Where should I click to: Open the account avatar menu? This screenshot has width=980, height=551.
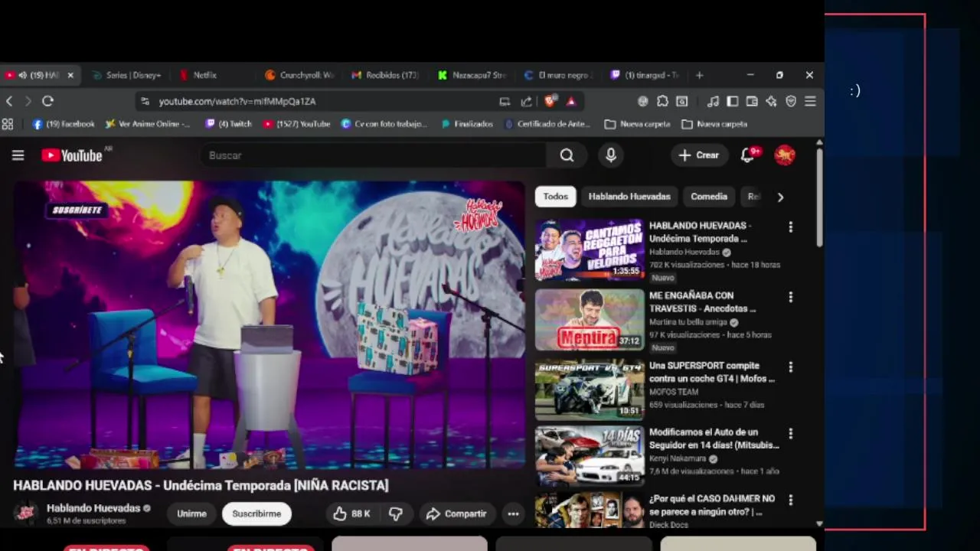785,155
